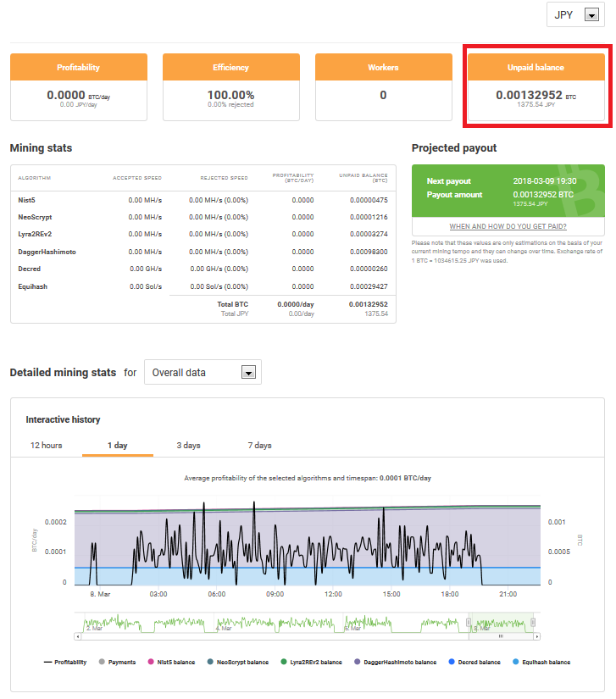Click DaggerHashimoto unpaid balance 0.00098300

(369, 252)
